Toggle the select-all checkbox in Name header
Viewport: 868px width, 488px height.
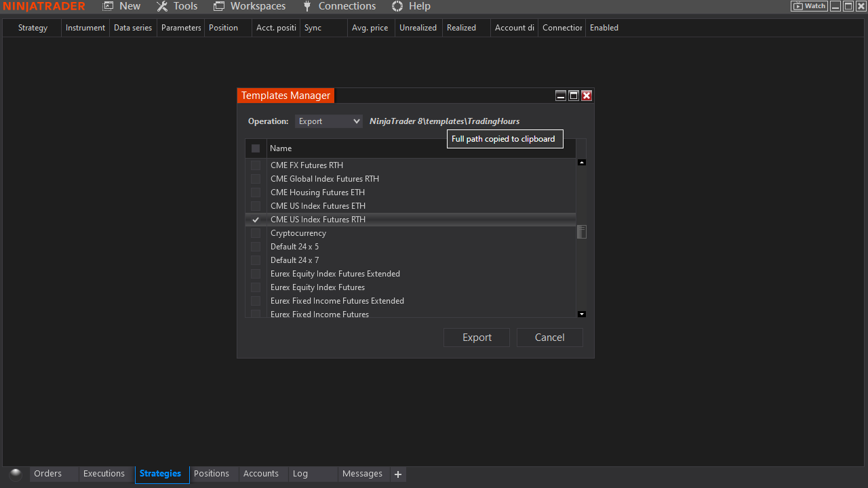(x=256, y=148)
